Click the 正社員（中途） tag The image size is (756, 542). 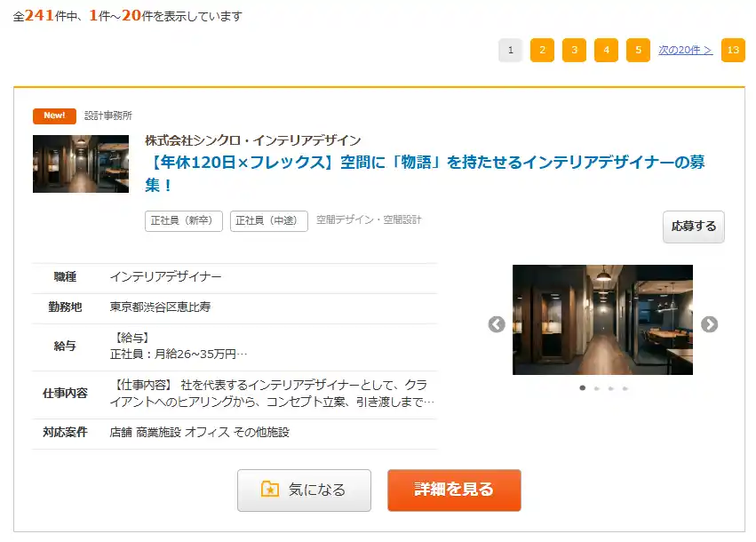click(x=269, y=221)
